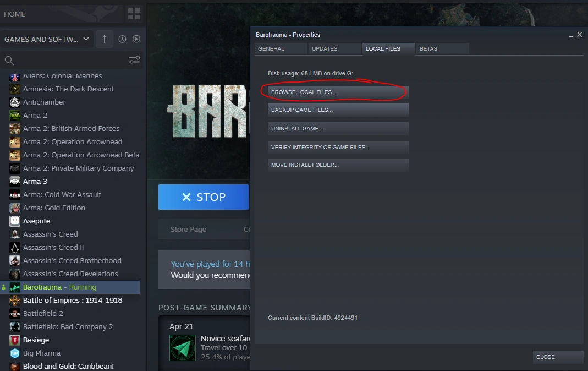Click Uninstall Game button

[338, 129]
